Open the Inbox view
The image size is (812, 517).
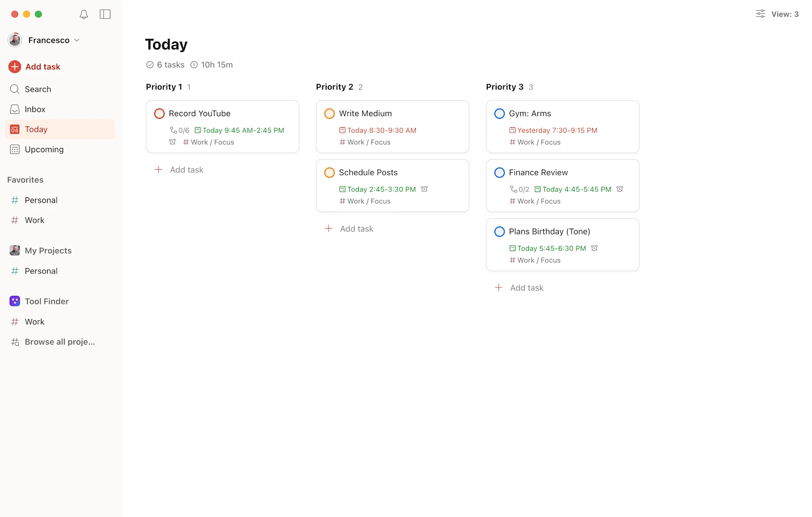click(35, 109)
